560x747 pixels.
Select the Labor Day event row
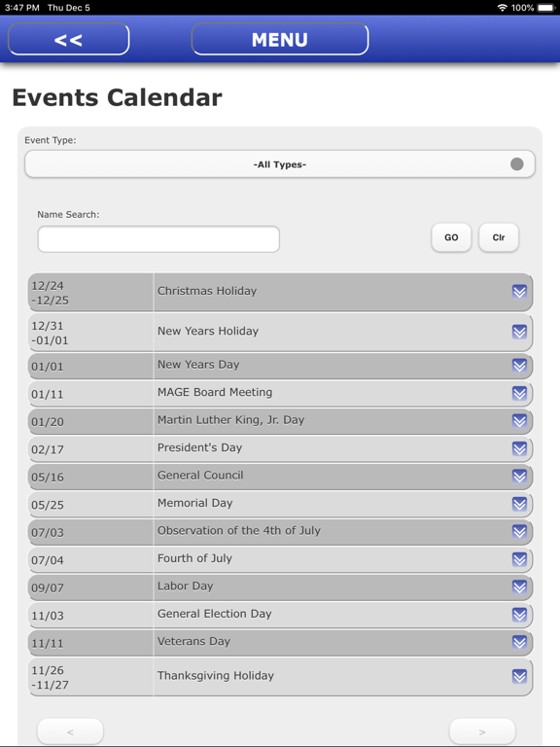pos(280,587)
